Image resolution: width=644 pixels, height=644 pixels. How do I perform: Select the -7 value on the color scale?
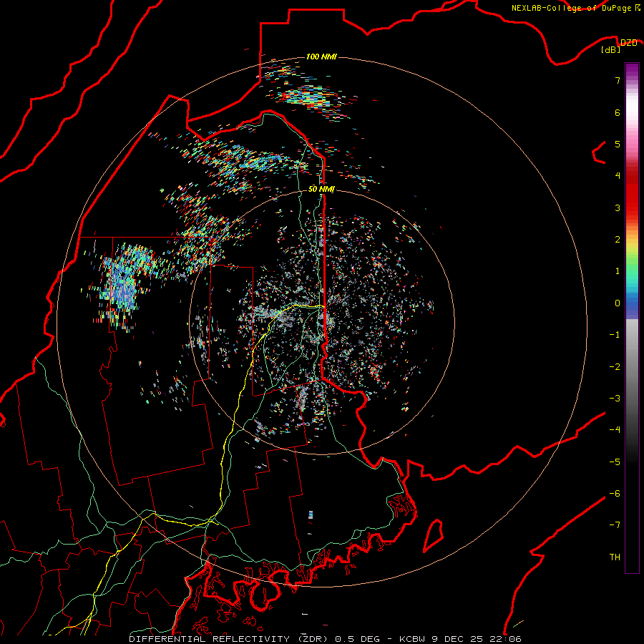click(615, 525)
